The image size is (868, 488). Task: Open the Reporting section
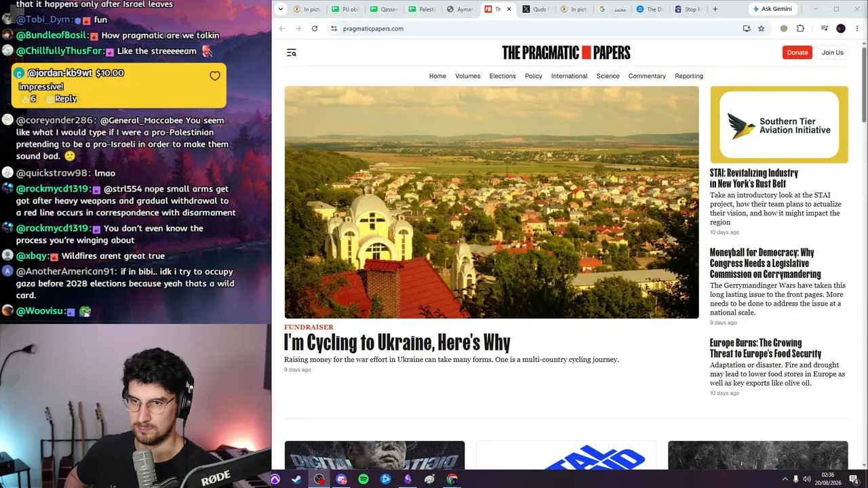(x=689, y=76)
